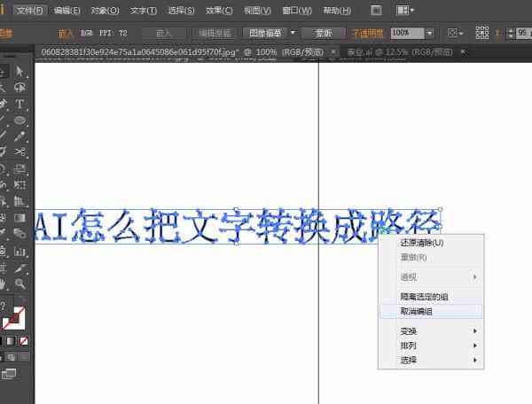Select the Free Transform tool

pyautogui.click(x=20, y=184)
